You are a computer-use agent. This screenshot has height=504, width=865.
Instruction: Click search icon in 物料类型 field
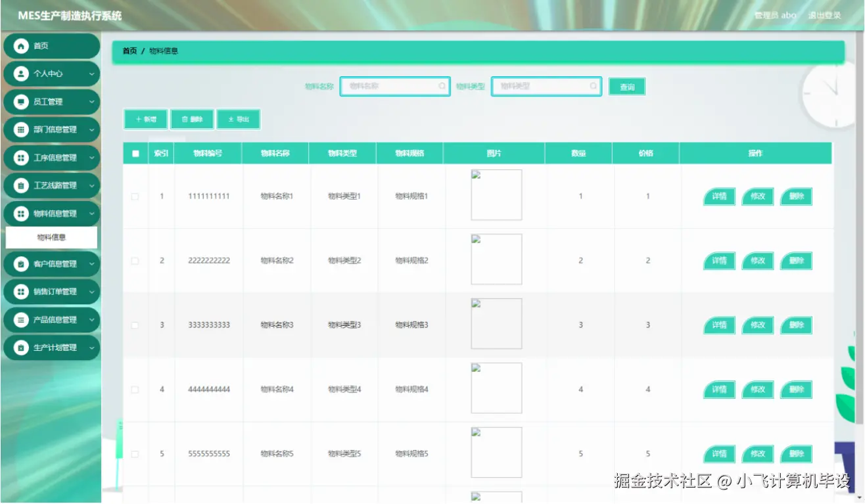coord(593,86)
